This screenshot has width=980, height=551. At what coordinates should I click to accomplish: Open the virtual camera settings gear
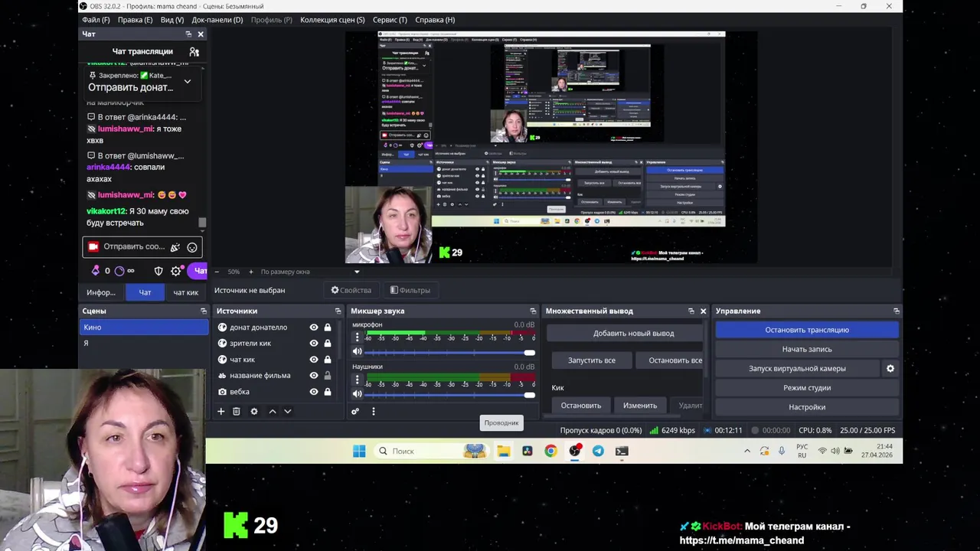pyautogui.click(x=890, y=368)
